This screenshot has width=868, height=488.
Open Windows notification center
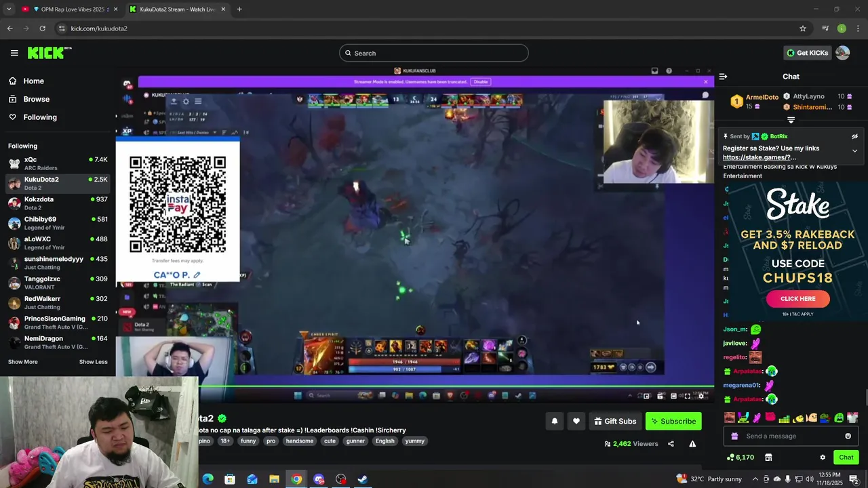pos(855,479)
